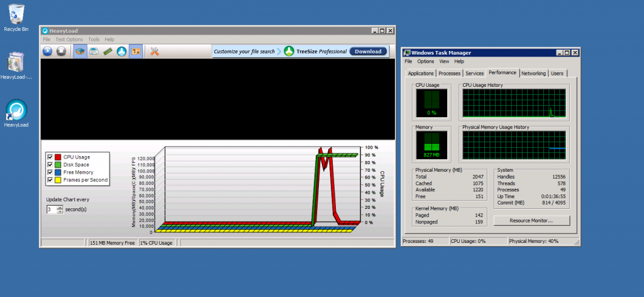Image resolution: width=644 pixels, height=297 pixels.
Task: Open HeavyLoad Help menu
Action: click(x=109, y=40)
